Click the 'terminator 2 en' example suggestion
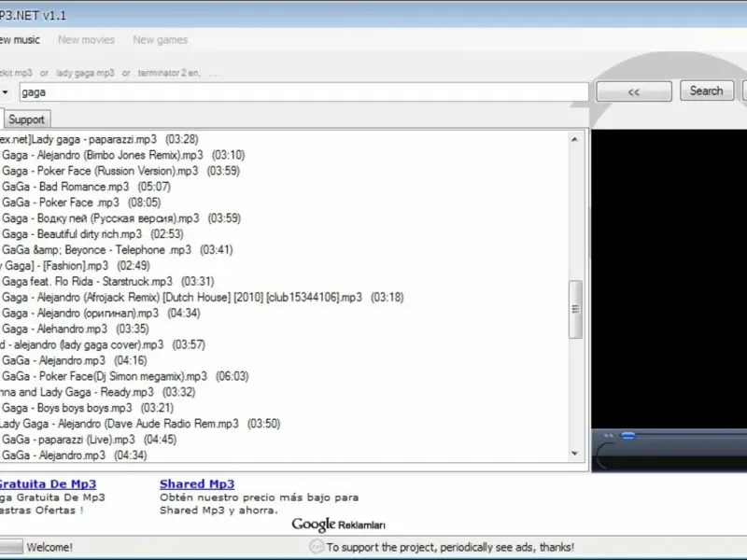 169,73
